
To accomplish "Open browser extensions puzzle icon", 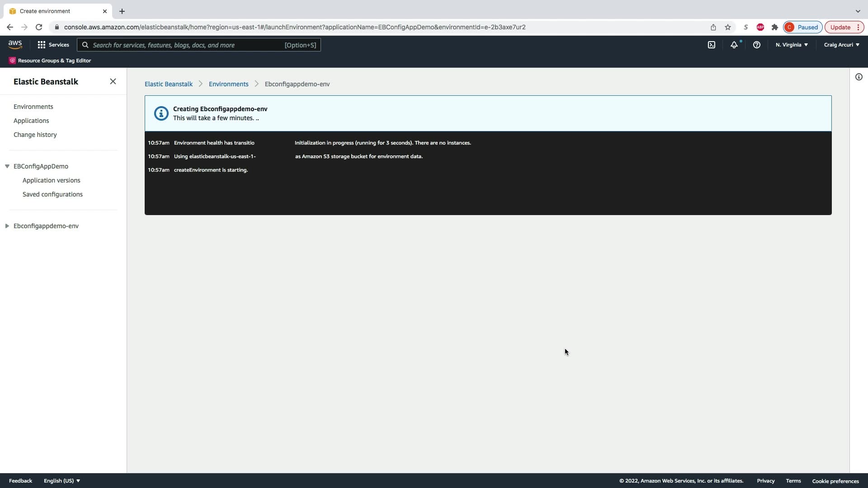I will click(774, 27).
